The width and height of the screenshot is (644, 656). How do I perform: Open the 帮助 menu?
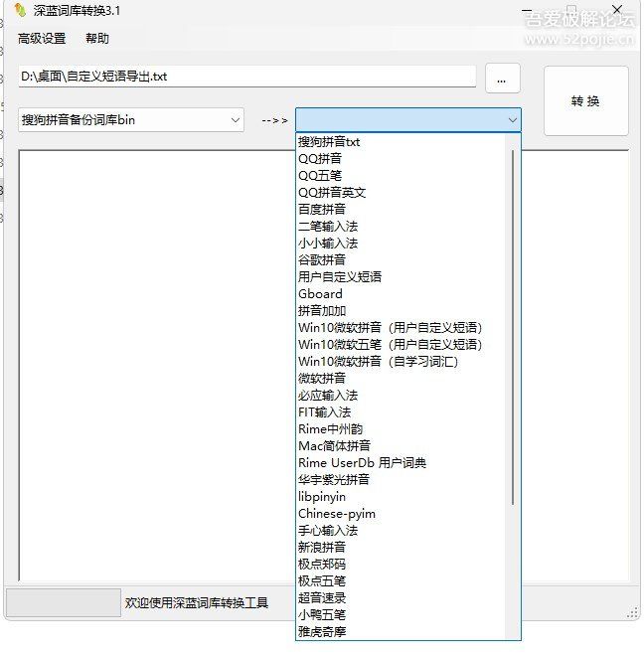click(x=97, y=39)
